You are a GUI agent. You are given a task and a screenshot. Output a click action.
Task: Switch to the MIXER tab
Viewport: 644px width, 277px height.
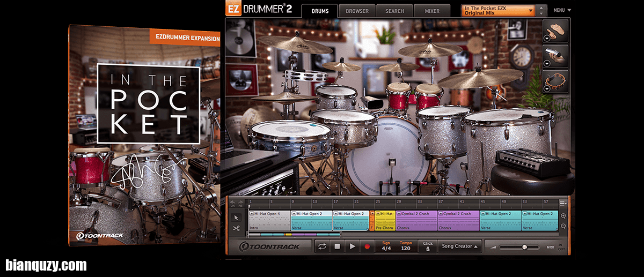tap(432, 11)
